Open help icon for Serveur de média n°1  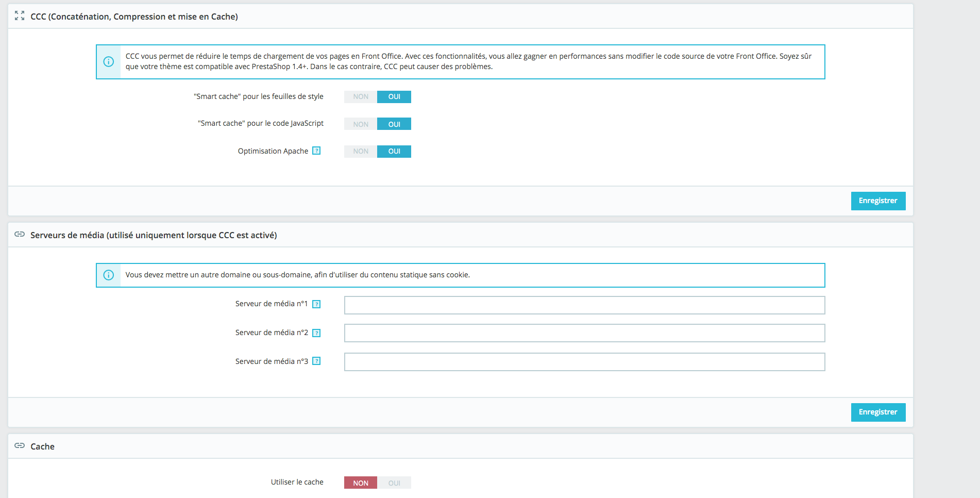coord(317,304)
